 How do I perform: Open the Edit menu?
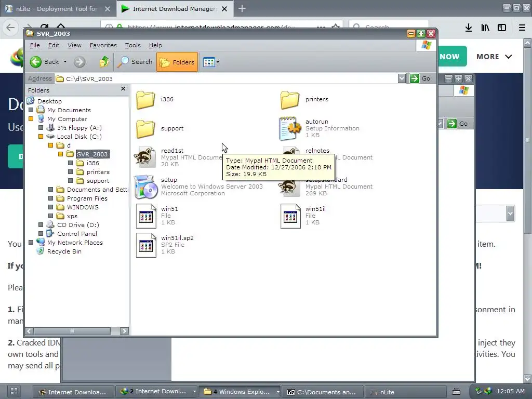[x=54, y=46]
